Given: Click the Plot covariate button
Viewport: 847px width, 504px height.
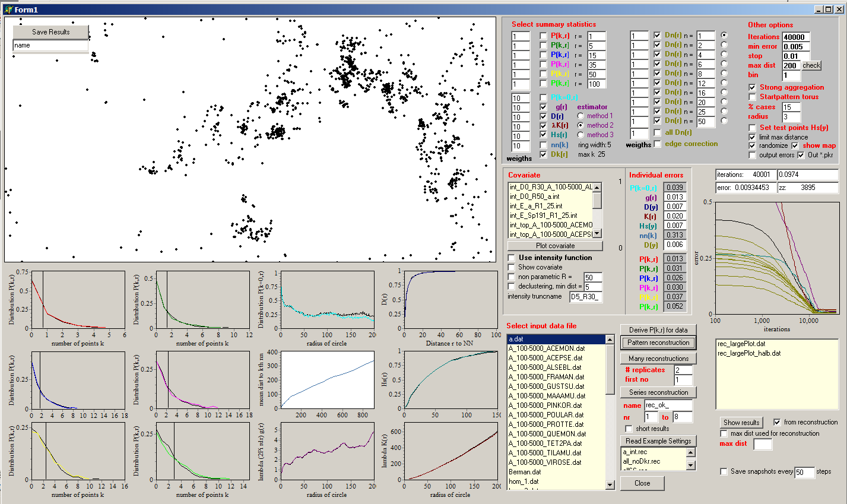Looking at the screenshot, I should pos(554,246).
